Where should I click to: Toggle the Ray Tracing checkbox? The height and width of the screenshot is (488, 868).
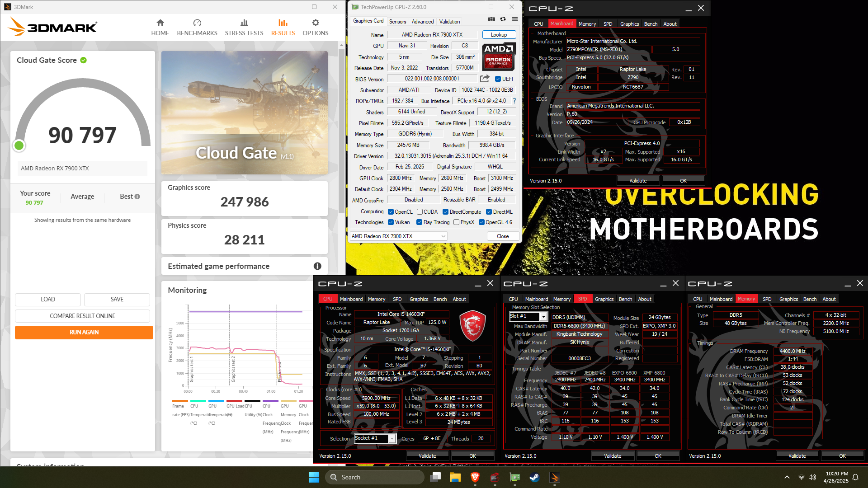click(419, 222)
